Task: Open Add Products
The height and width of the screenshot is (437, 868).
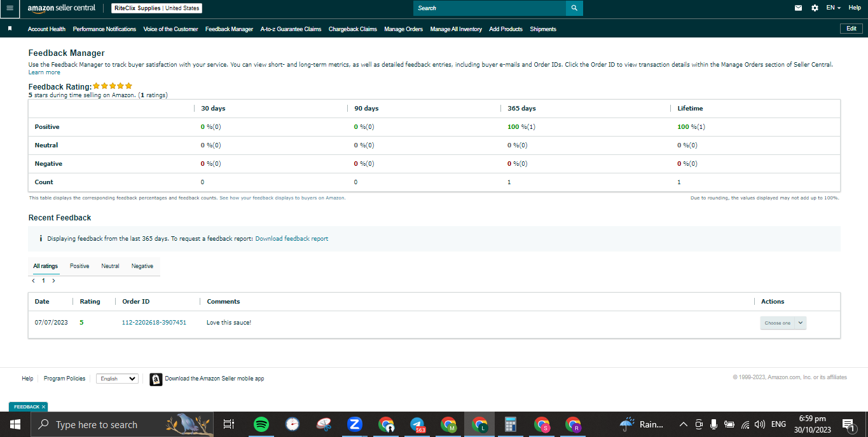Action: 506,29
